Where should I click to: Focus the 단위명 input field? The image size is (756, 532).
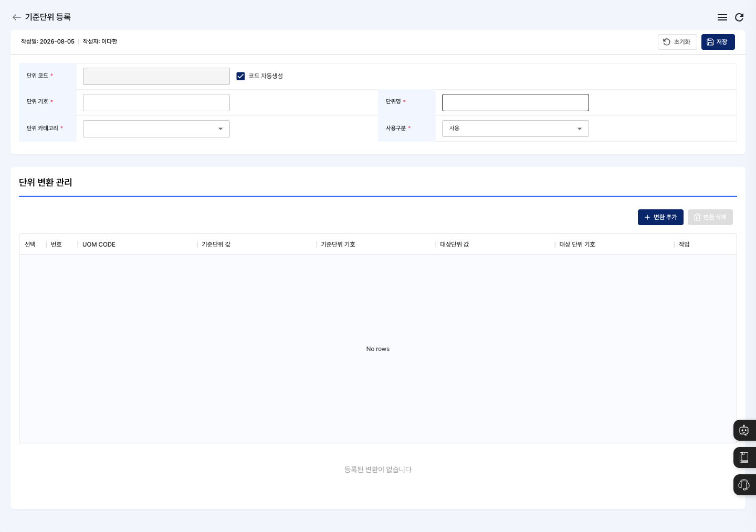[516, 102]
